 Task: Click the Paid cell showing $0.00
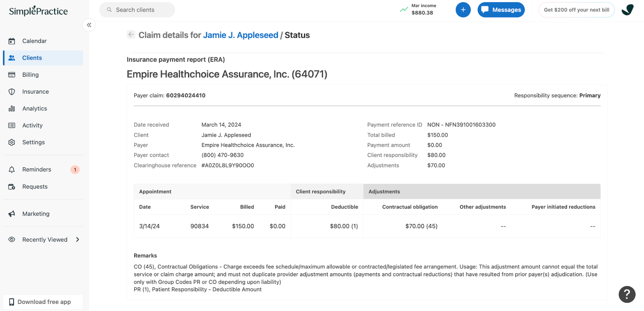[x=277, y=226]
